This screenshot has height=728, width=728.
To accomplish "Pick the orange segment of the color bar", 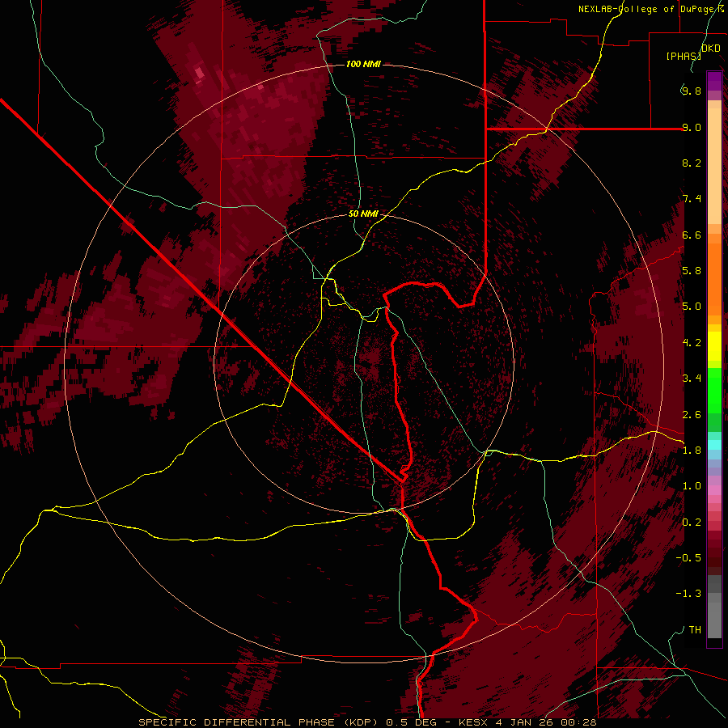I will coord(714,278).
